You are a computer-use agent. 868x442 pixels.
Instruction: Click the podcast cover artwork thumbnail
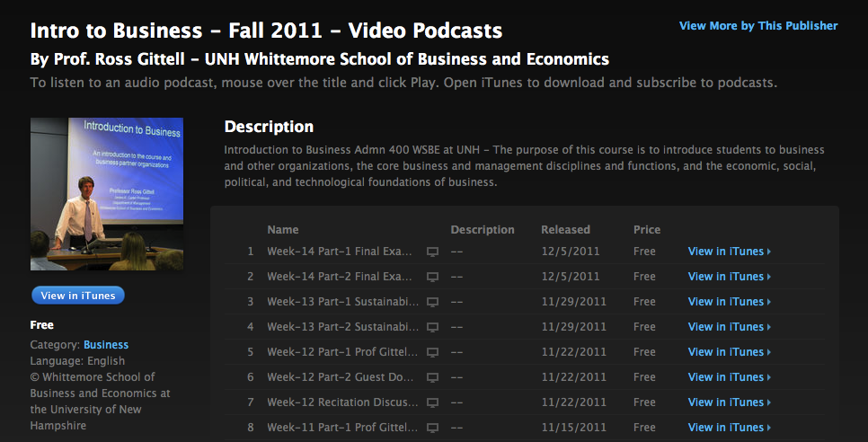pos(107,193)
